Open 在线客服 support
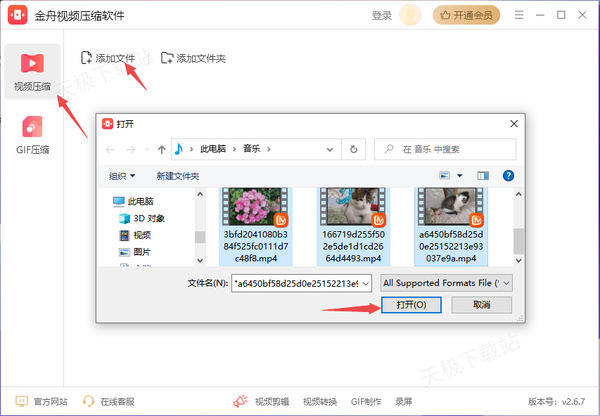 click(x=117, y=401)
